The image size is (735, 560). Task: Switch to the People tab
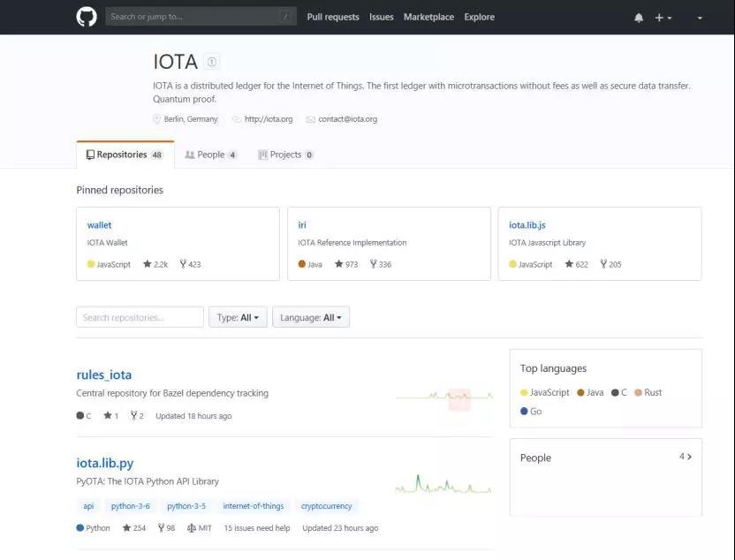(210, 155)
